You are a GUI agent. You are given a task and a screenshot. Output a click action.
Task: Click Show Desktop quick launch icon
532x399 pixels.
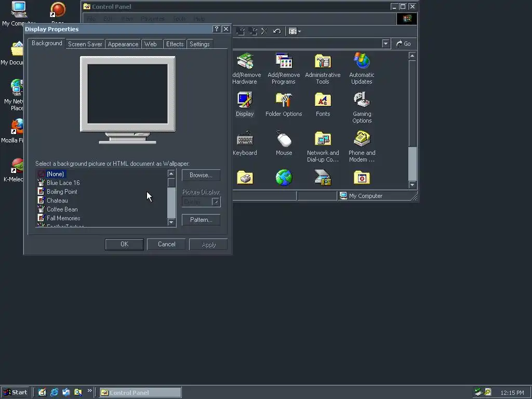[42, 393]
